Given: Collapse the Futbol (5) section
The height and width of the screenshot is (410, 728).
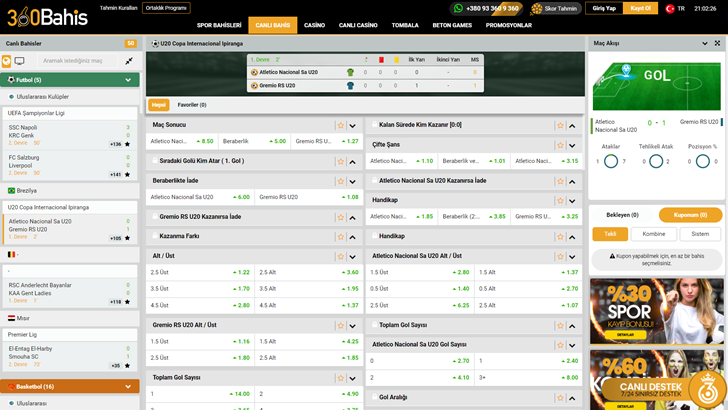Looking at the screenshot, I should [x=128, y=80].
